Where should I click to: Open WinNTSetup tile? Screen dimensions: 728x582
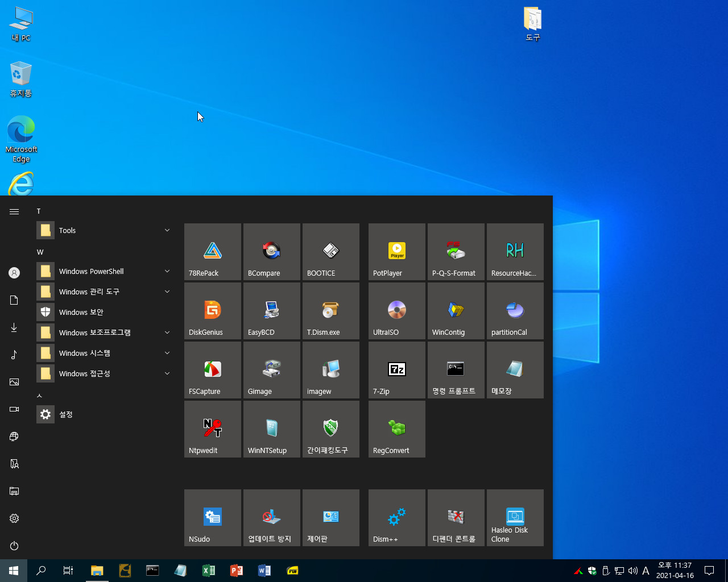pyautogui.click(x=272, y=429)
